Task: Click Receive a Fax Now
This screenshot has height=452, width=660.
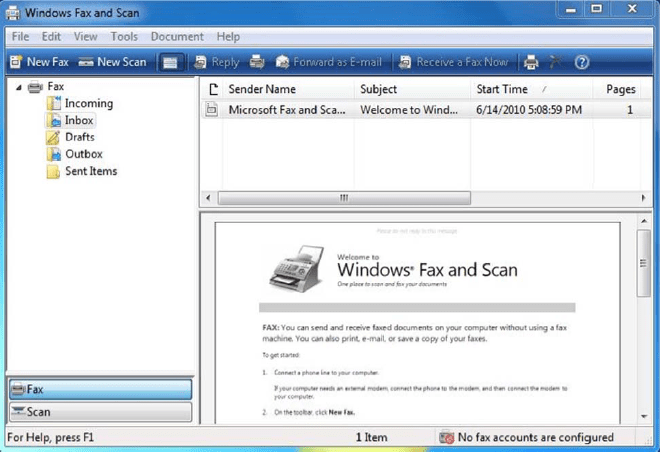Action: click(x=453, y=62)
